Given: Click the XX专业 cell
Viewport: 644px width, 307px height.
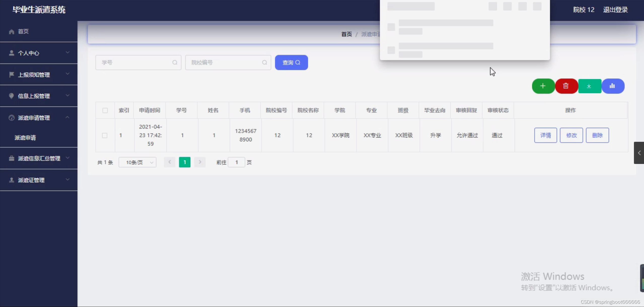Looking at the screenshot, I should tap(372, 135).
